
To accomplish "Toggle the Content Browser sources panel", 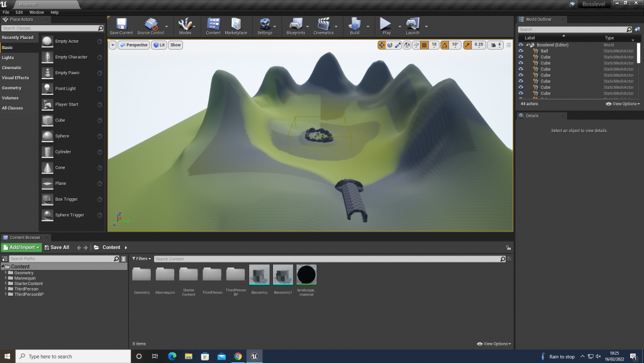I will coord(4,259).
